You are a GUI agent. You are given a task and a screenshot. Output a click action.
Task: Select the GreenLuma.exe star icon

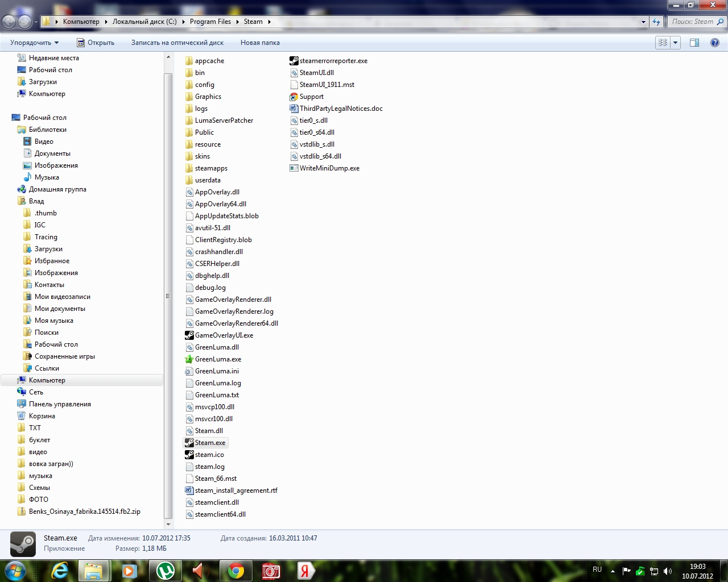[189, 359]
